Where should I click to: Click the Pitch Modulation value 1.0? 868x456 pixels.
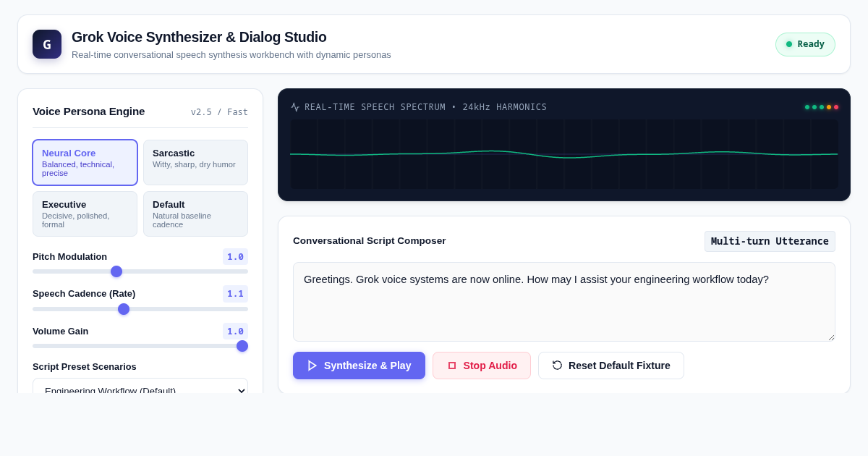coord(235,256)
